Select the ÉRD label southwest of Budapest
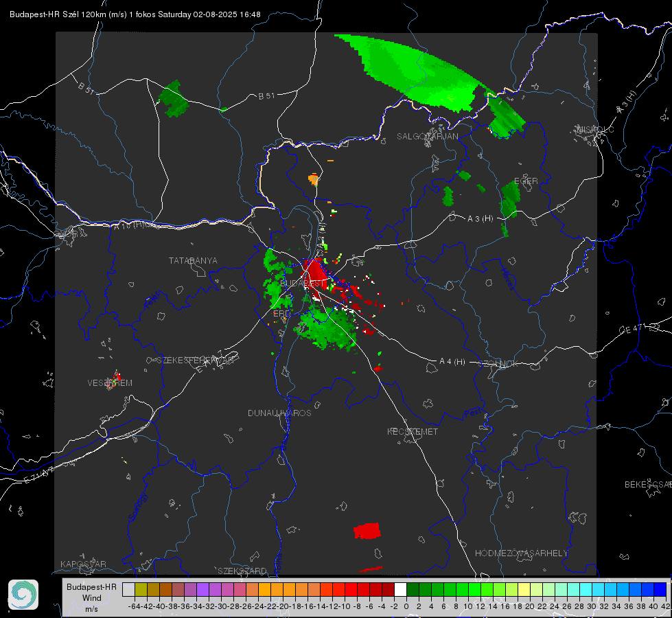Screen dimensions: 672x618 281,314
